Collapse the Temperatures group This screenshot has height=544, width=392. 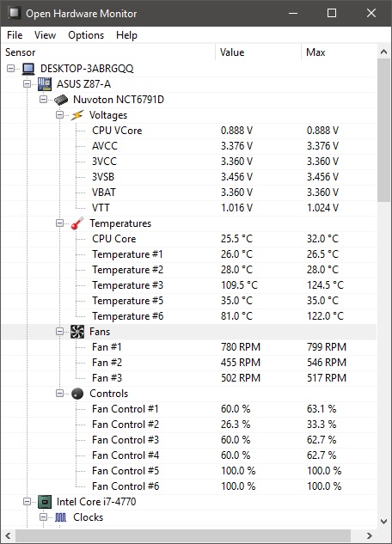pos(59,223)
